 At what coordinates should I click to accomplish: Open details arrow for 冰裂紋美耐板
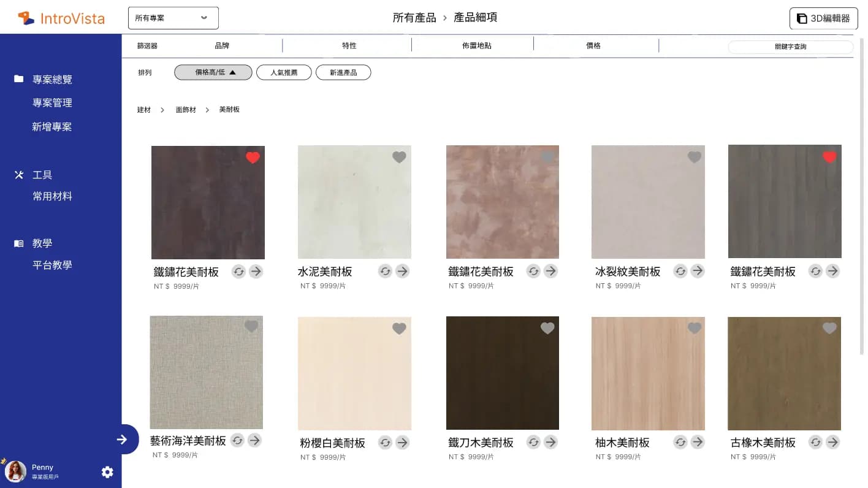[x=698, y=271]
